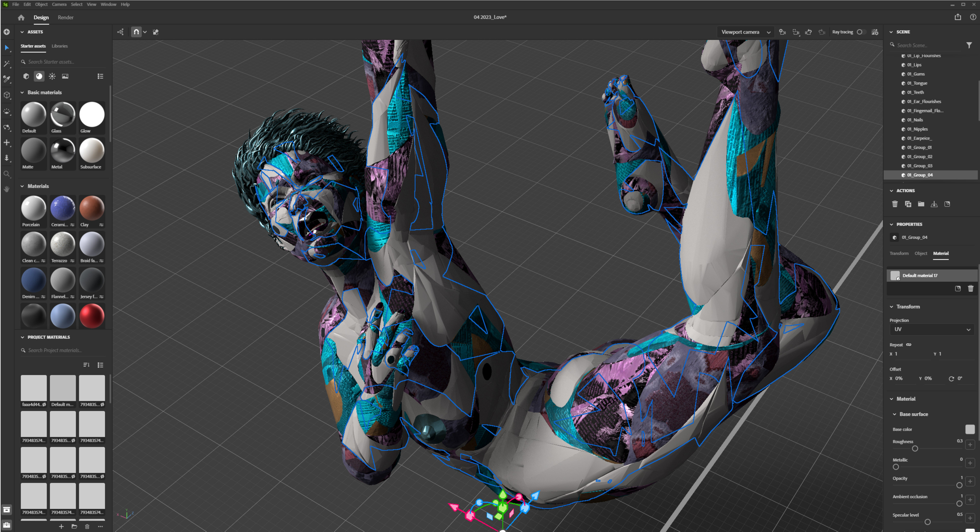The image size is (980, 532).
Task: Toggle materials filter in starter assets
Action: point(39,76)
